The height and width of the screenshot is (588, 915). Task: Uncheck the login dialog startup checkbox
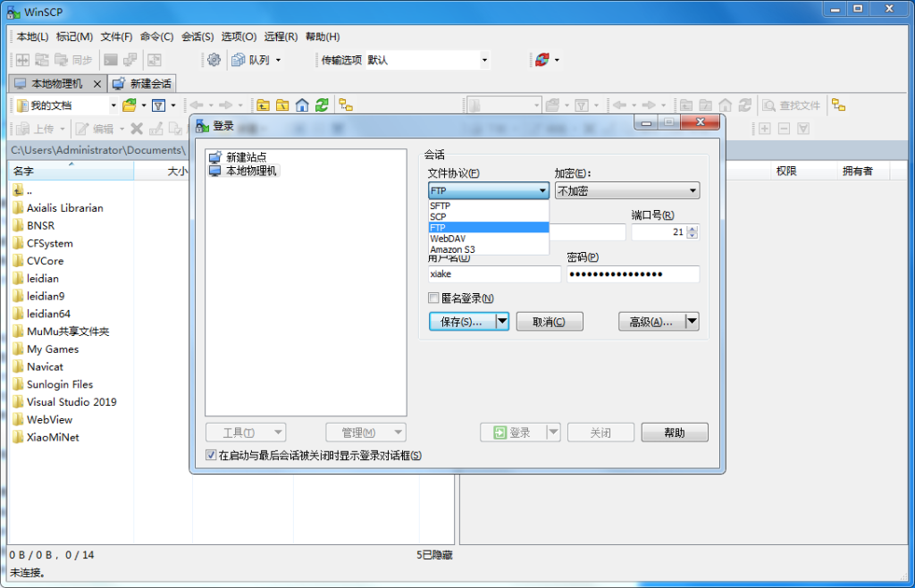(x=213, y=456)
